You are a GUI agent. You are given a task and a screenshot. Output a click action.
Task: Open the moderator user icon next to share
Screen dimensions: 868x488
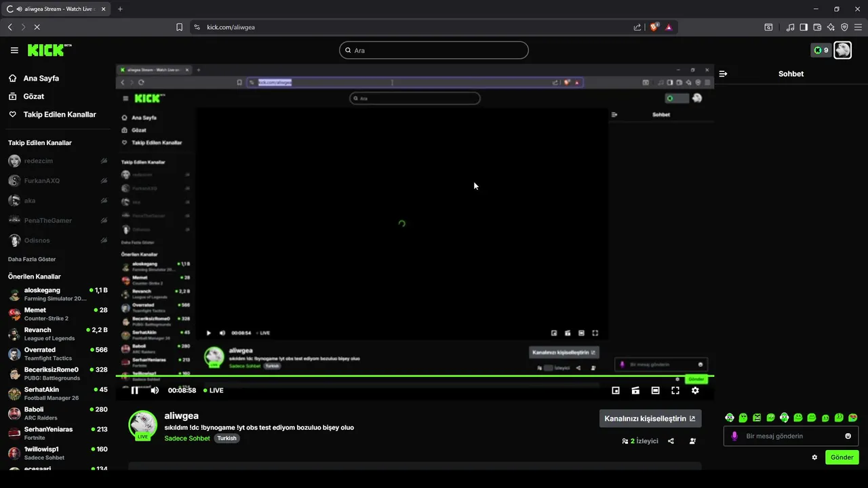coord(692,441)
